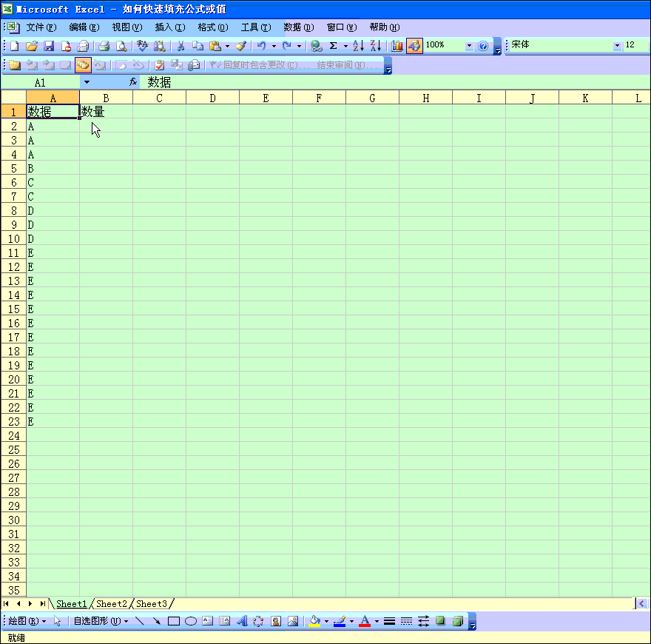Viewport: 651px width, 644px height.
Task: Toggle the Show All Comments button
Action: (x=83, y=65)
